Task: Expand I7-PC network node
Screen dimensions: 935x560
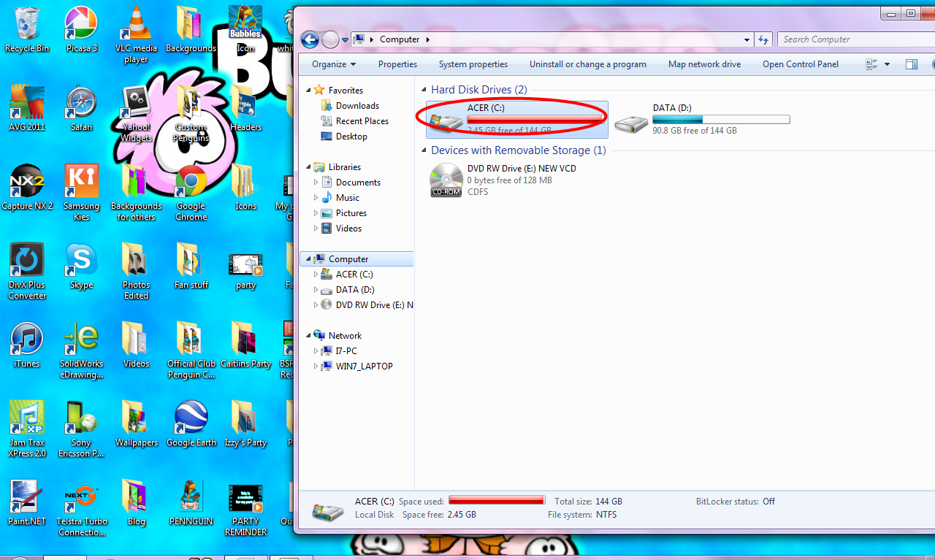Action: point(316,350)
